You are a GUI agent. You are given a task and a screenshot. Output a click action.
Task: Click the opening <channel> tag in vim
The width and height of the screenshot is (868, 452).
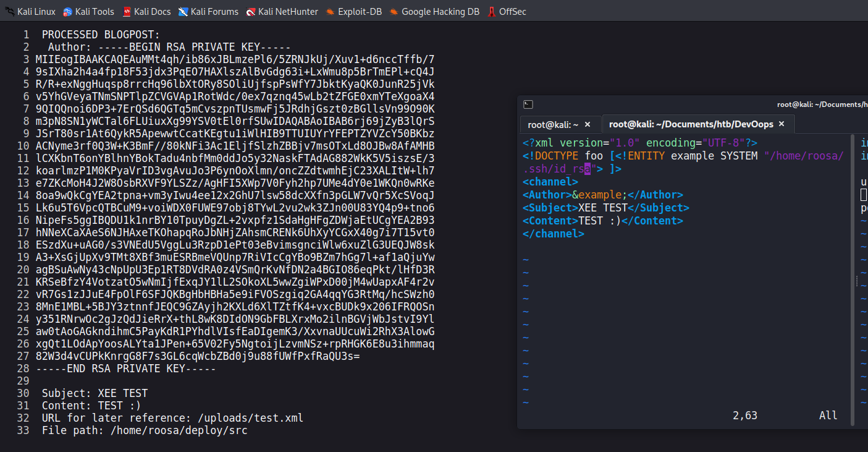coord(550,182)
